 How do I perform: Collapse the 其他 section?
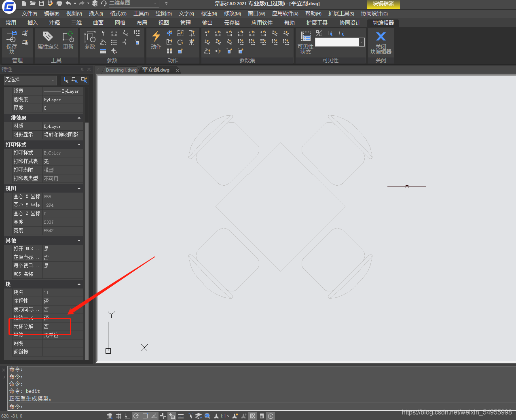click(79, 240)
